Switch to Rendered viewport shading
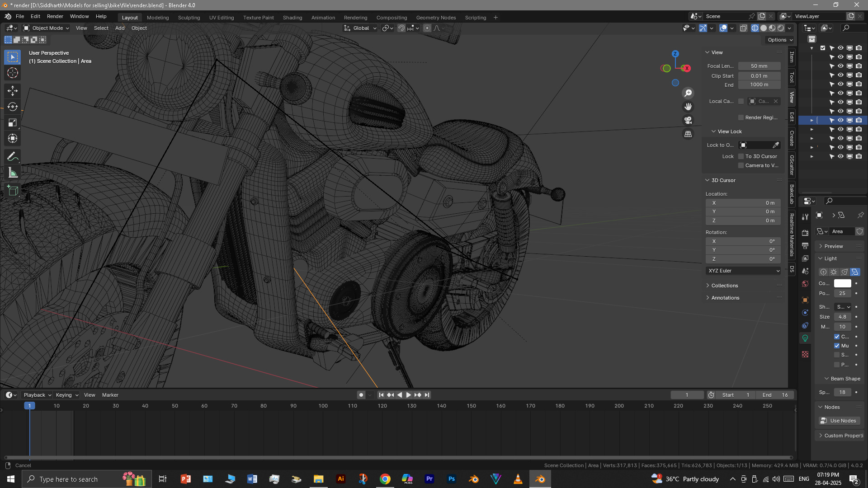Screen dimensions: 868x488 point(781,28)
